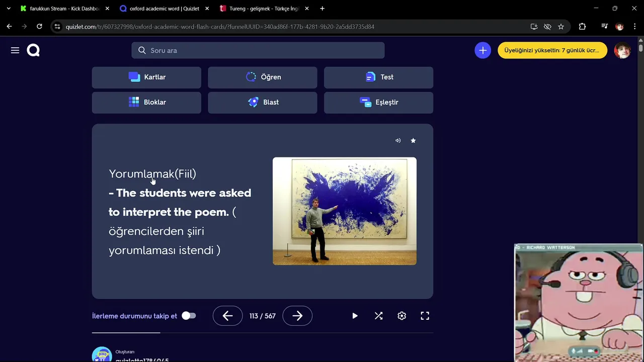The image size is (644, 362).
Task: Enter fullscreen flashcard mode
Action: (x=425, y=316)
